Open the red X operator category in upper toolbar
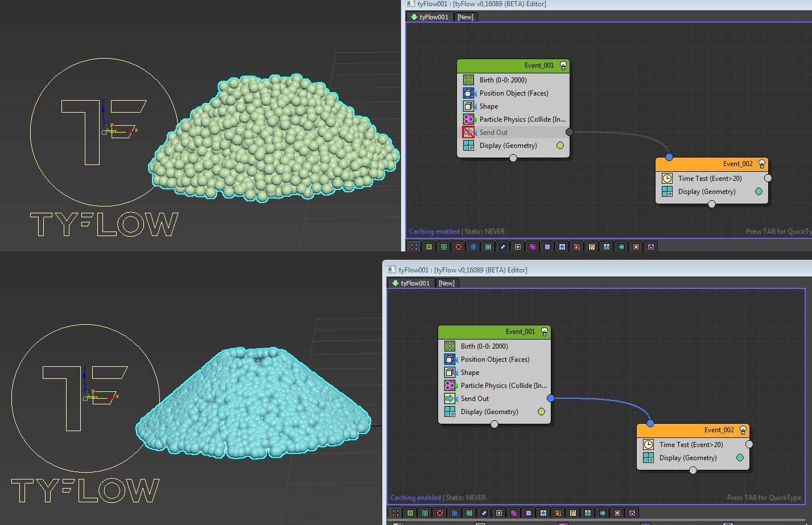 [x=459, y=247]
